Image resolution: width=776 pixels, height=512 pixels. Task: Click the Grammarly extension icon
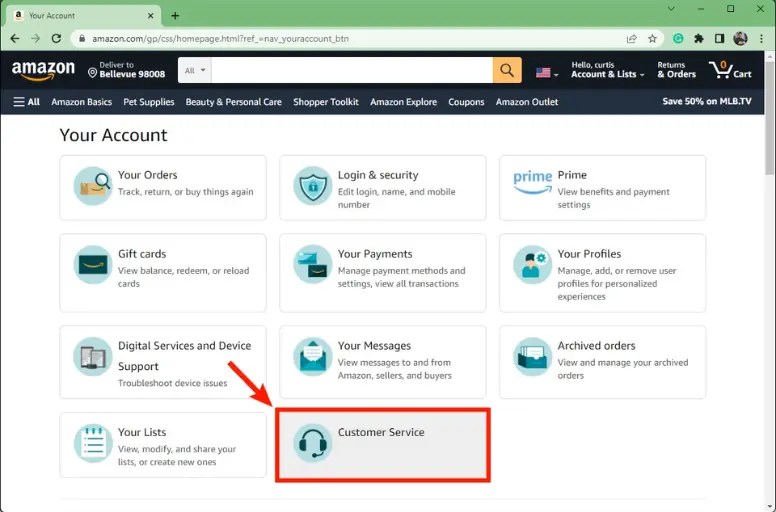tap(679, 39)
